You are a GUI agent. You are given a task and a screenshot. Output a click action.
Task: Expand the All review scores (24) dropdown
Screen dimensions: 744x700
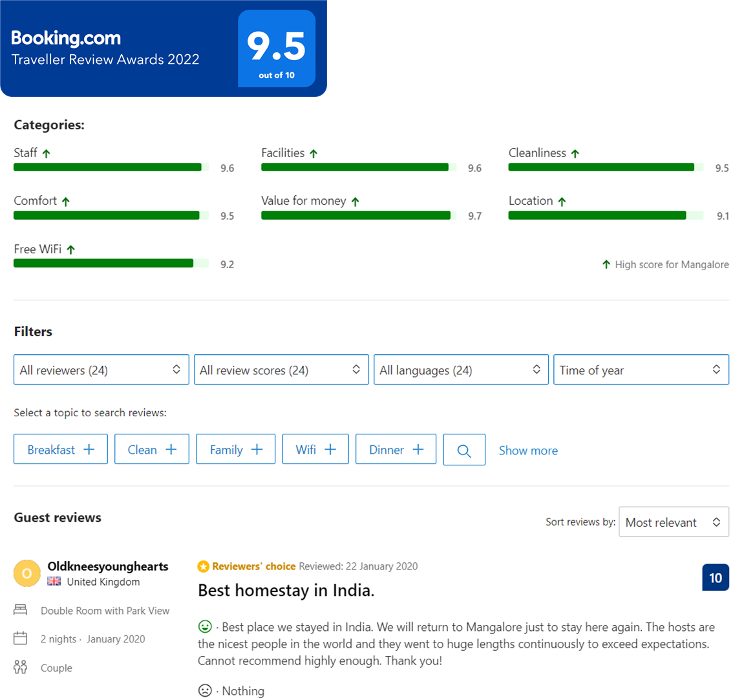pyautogui.click(x=281, y=370)
